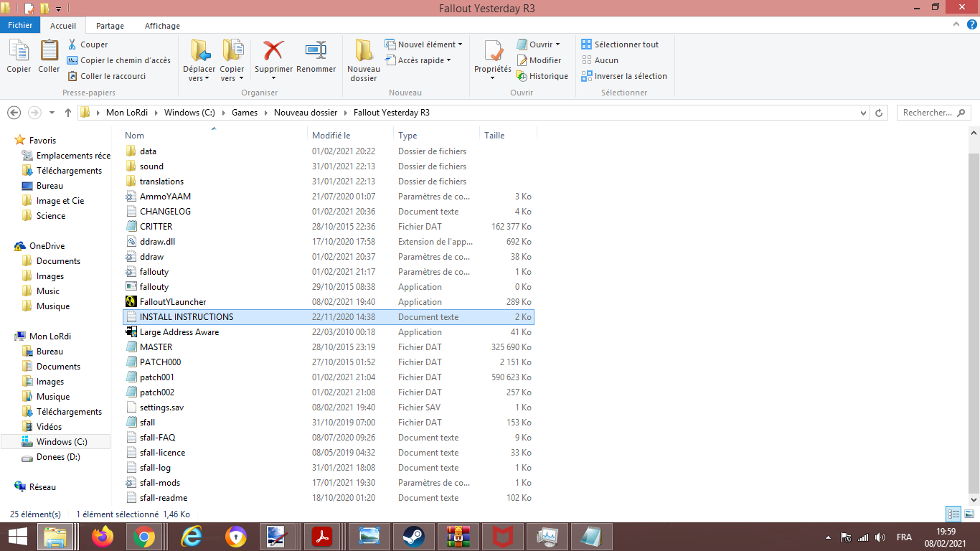Open the Partage ribbon tab
This screenshot has width=980, height=551.
[x=110, y=26]
